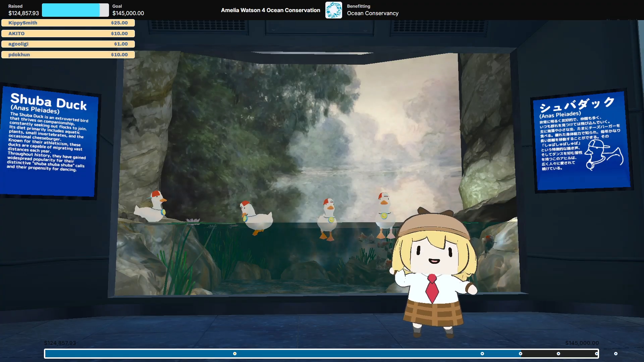
Task: Click the swimming duck second from left
Action: tap(256, 218)
